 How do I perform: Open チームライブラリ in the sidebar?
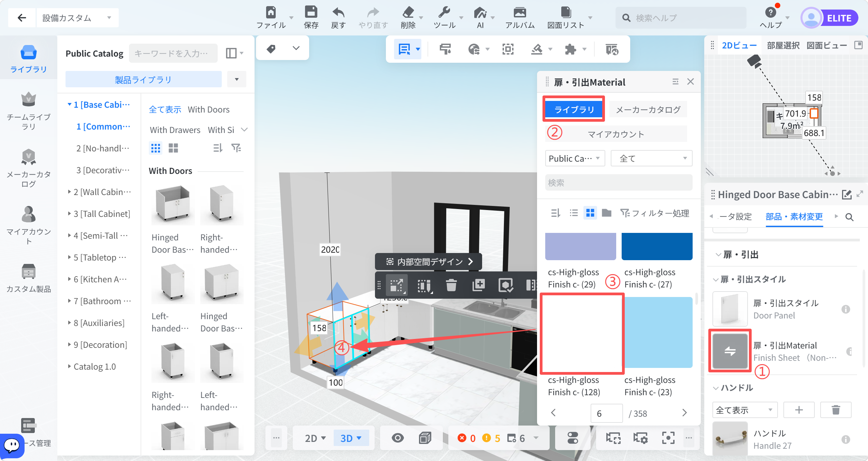[x=29, y=111]
